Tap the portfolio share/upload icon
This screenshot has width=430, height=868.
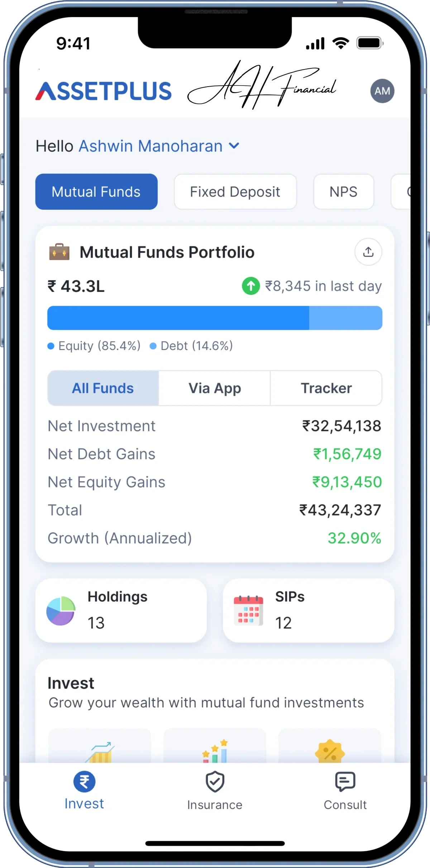pos(368,252)
